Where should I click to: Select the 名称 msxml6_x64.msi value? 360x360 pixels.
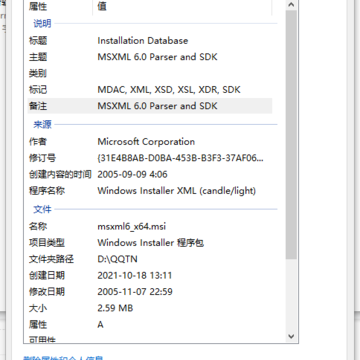click(132, 226)
